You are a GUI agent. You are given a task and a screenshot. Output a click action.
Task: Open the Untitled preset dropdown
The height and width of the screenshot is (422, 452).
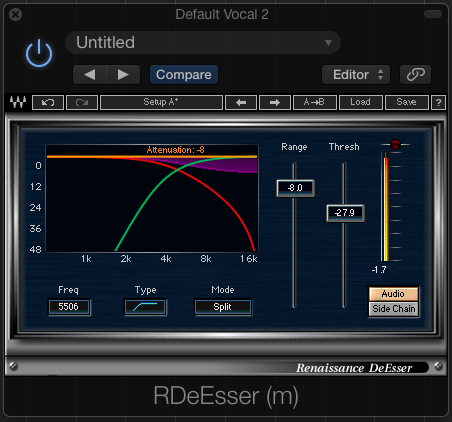coord(203,43)
